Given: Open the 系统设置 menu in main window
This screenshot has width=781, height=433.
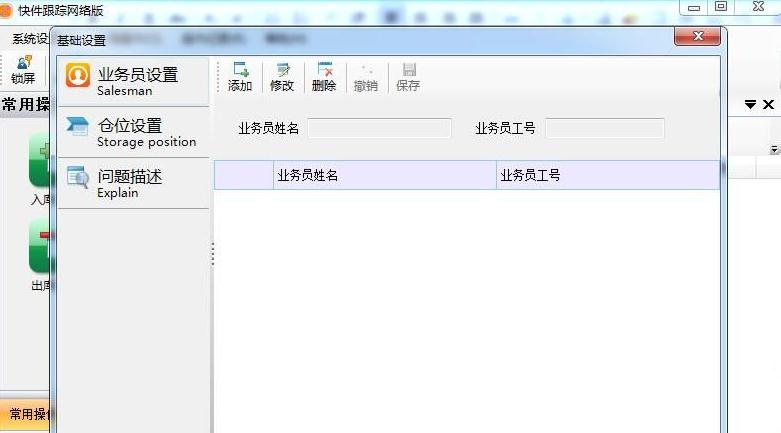Looking at the screenshot, I should pyautogui.click(x=30, y=38).
